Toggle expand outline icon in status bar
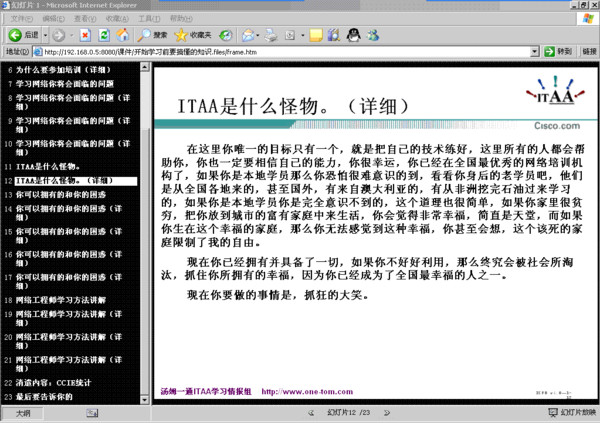 (92, 413)
